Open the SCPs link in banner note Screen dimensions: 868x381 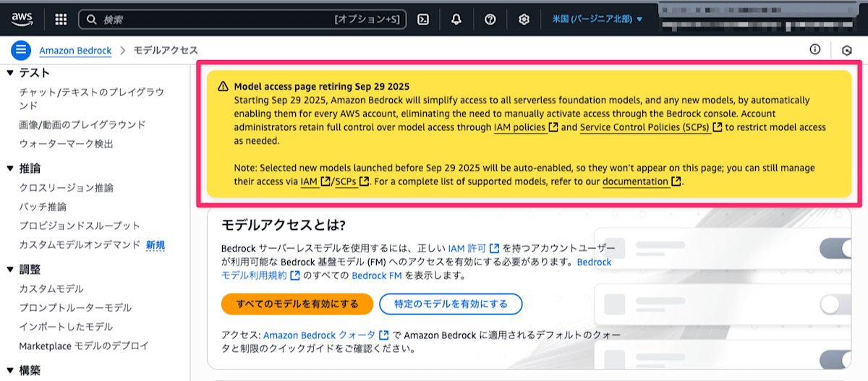point(353,181)
